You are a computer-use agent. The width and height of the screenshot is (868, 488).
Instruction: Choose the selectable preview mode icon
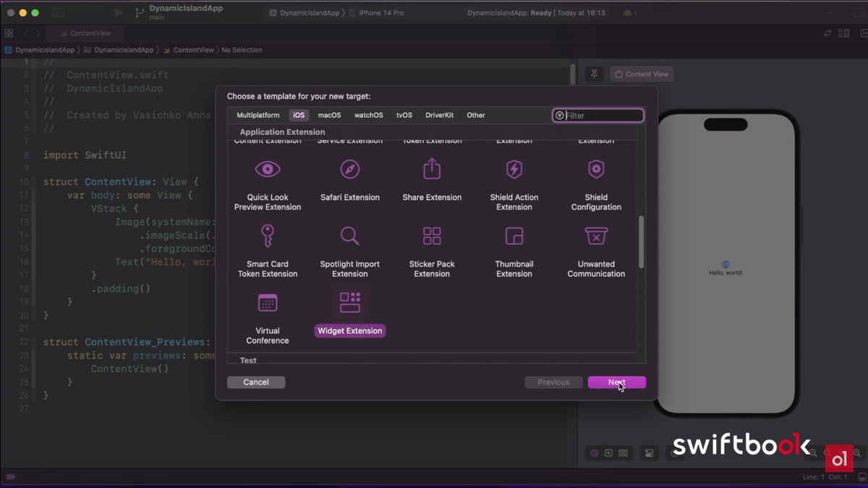click(x=608, y=453)
